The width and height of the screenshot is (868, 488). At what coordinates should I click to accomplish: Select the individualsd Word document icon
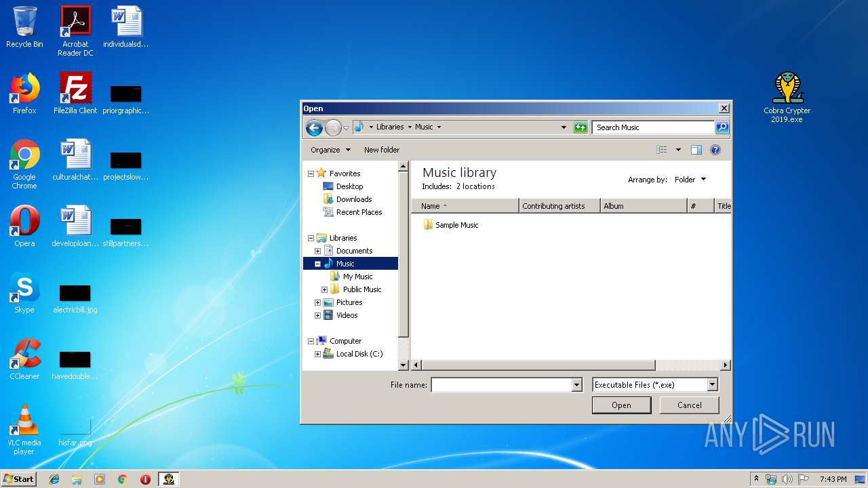click(126, 27)
